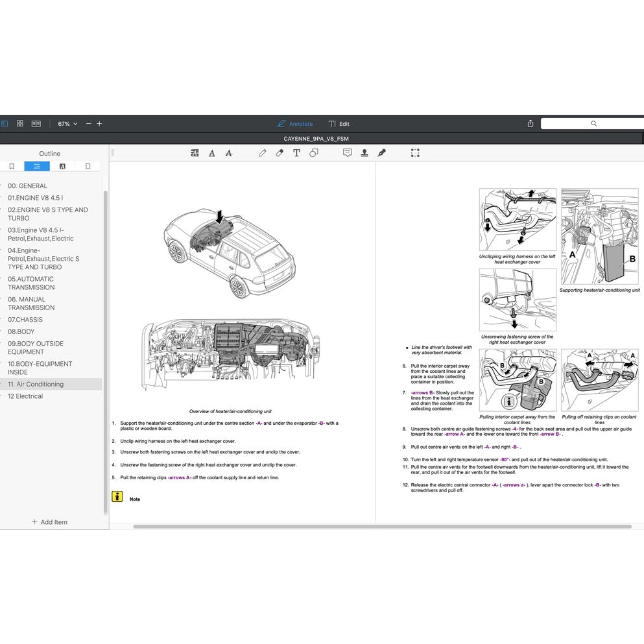The image size is (644, 644).
Task: Choose the stamp tool
Action: 364,153
